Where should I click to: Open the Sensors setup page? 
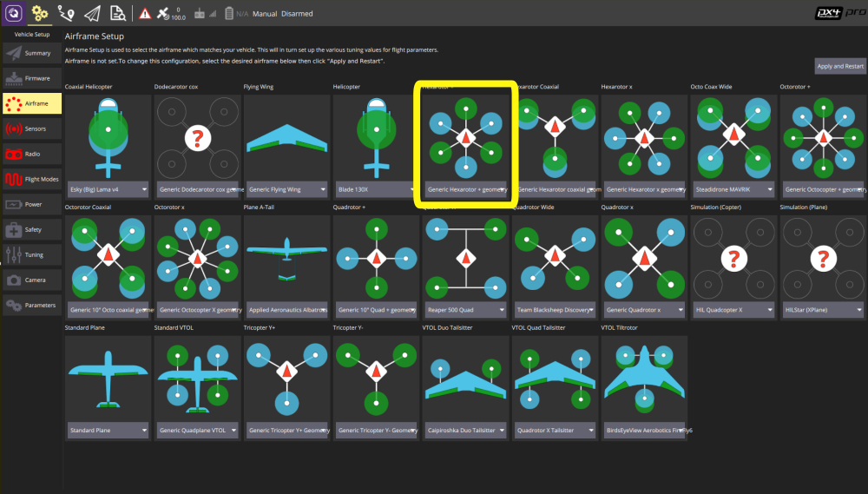[x=32, y=129]
